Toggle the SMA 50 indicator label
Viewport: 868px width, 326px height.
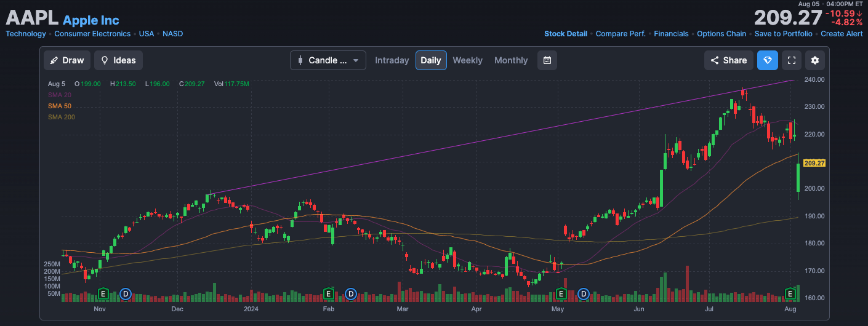point(59,106)
